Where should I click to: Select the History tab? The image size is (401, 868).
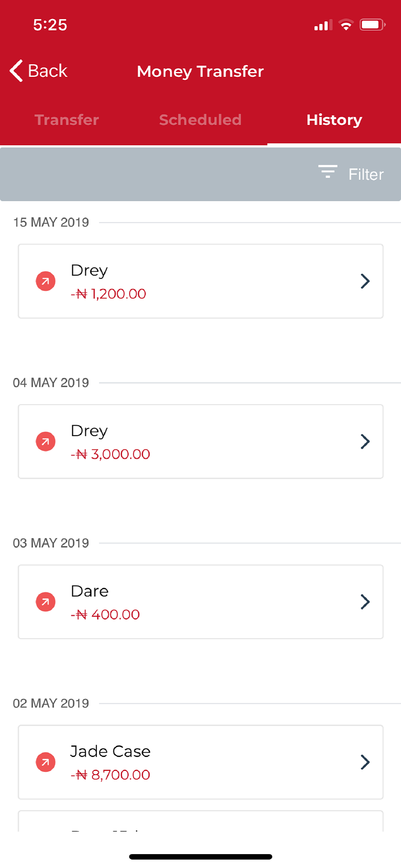point(334,120)
